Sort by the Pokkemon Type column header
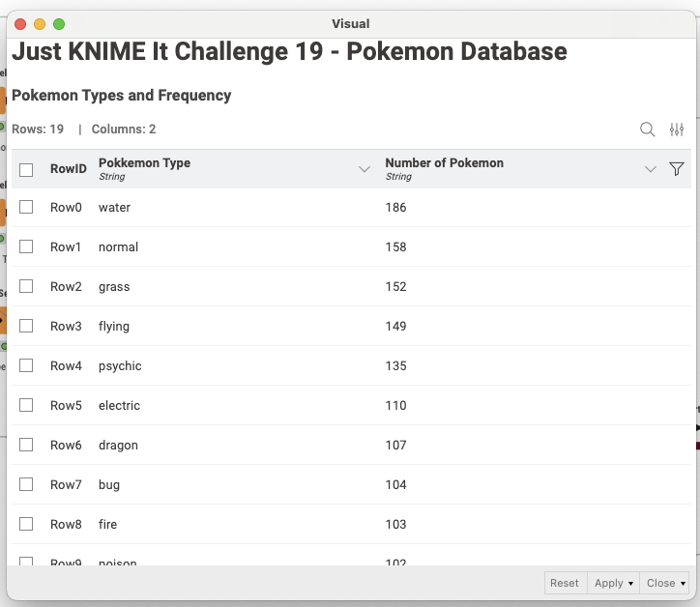Viewport: 700px width, 607px height. (144, 163)
